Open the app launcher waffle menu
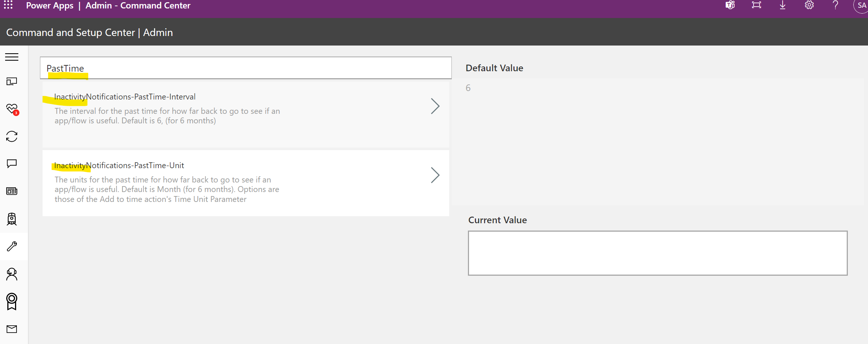The width and height of the screenshot is (868, 344). (x=8, y=6)
